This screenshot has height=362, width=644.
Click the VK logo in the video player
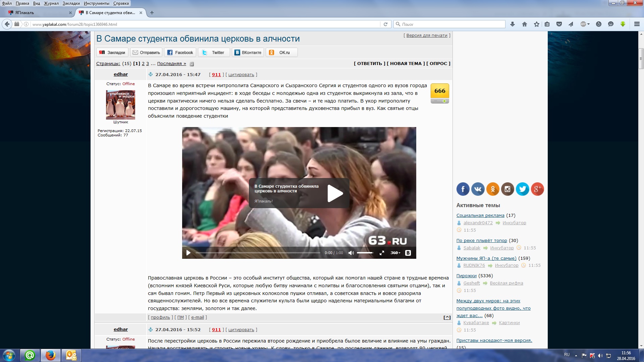[408, 253]
